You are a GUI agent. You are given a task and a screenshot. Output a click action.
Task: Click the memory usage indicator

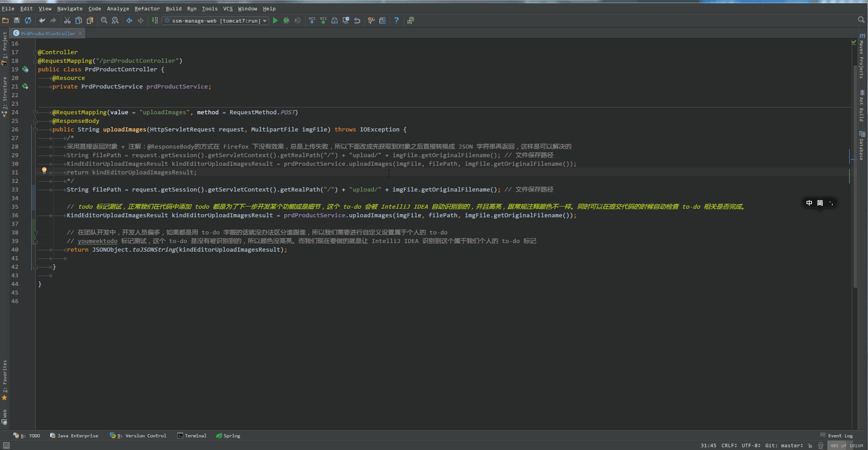tap(846, 445)
